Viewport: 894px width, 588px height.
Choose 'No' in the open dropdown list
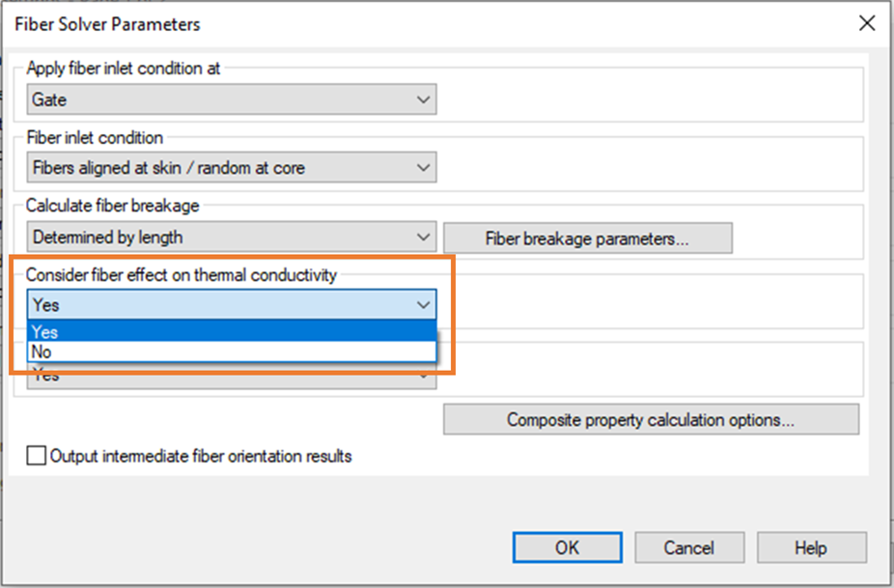point(232,352)
